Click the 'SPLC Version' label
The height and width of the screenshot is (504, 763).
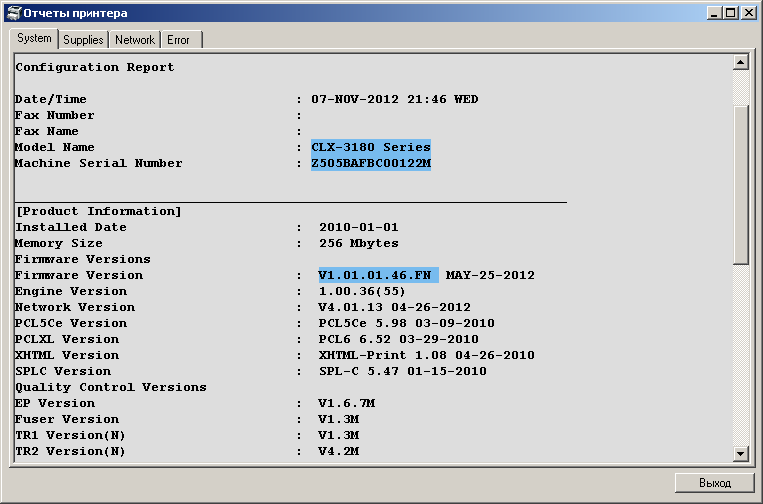(63, 372)
